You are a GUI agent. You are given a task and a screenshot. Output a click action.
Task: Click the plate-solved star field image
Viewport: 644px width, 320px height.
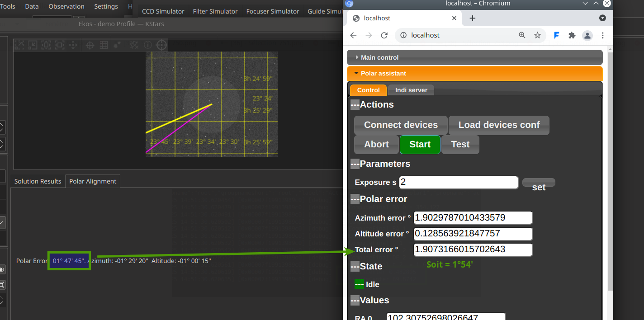tap(212, 104)
